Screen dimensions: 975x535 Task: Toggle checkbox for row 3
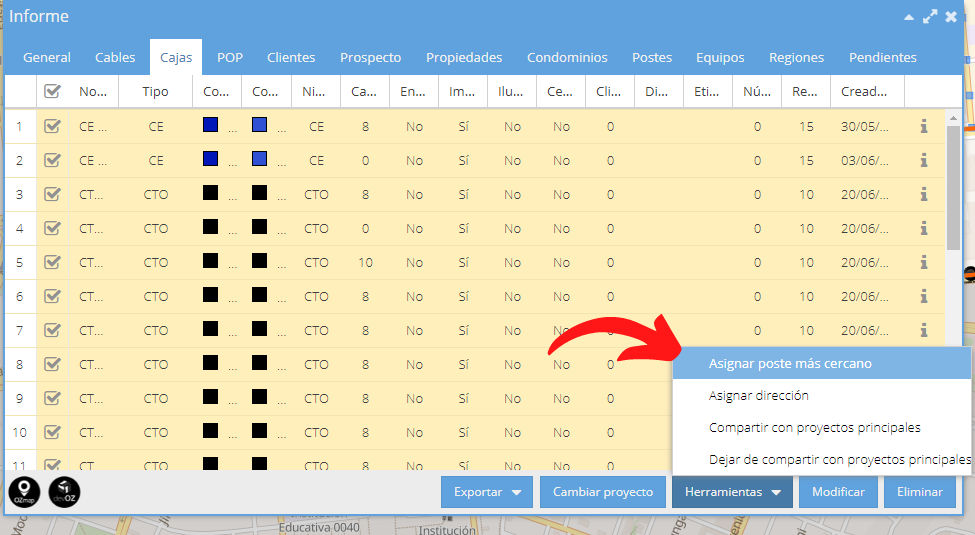tap(52, 194)
